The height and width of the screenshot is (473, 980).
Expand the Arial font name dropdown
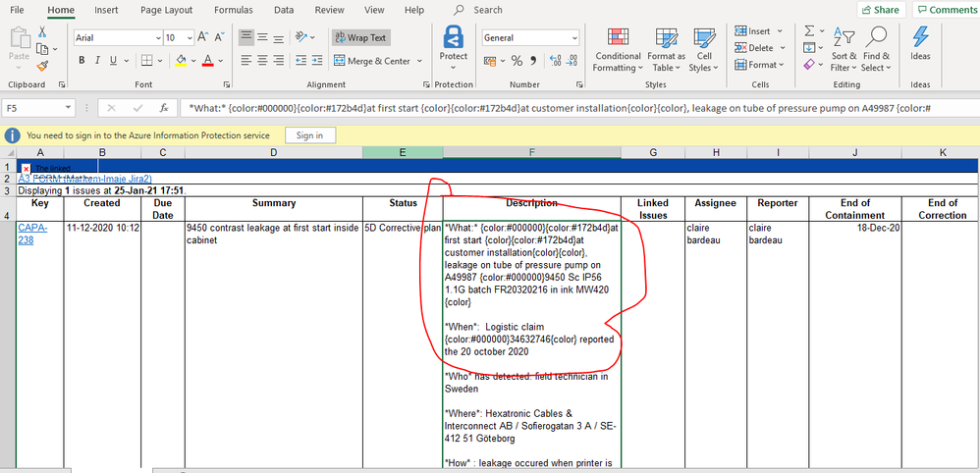(x=158, y=37)
